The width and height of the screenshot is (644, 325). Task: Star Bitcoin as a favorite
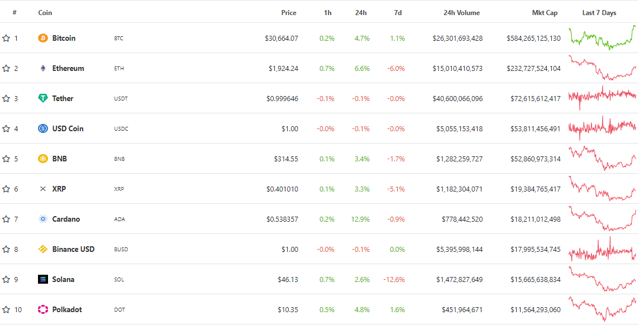[6, 38]
